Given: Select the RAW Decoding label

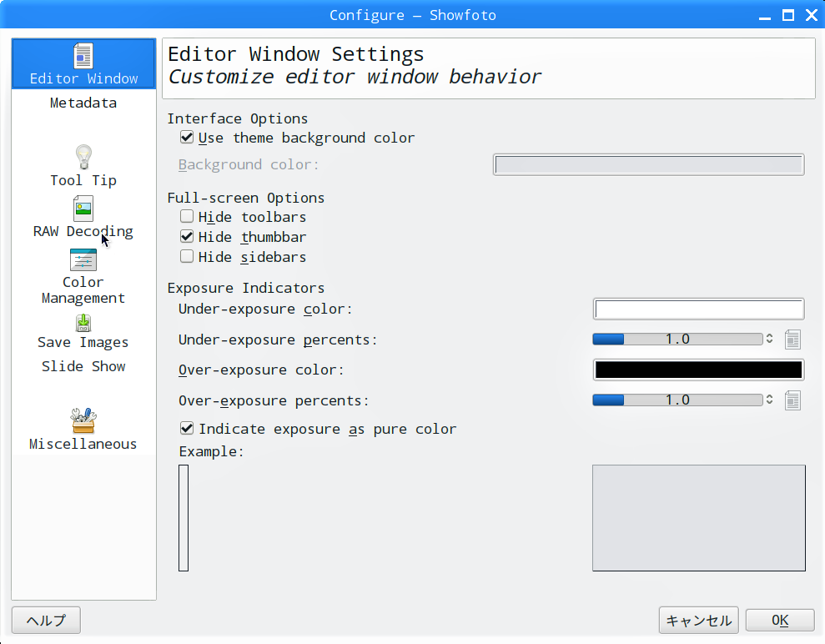Looking at the screenshot, I should pos(83,232).
